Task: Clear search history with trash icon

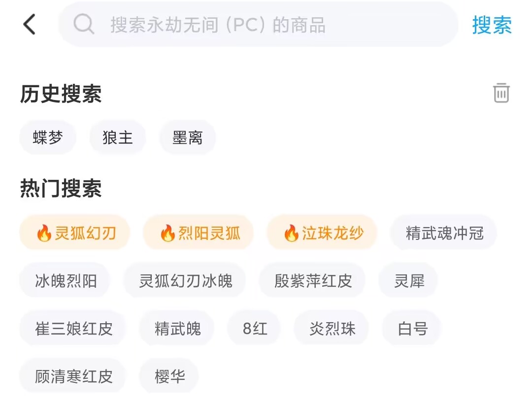Action: point(501,93)
